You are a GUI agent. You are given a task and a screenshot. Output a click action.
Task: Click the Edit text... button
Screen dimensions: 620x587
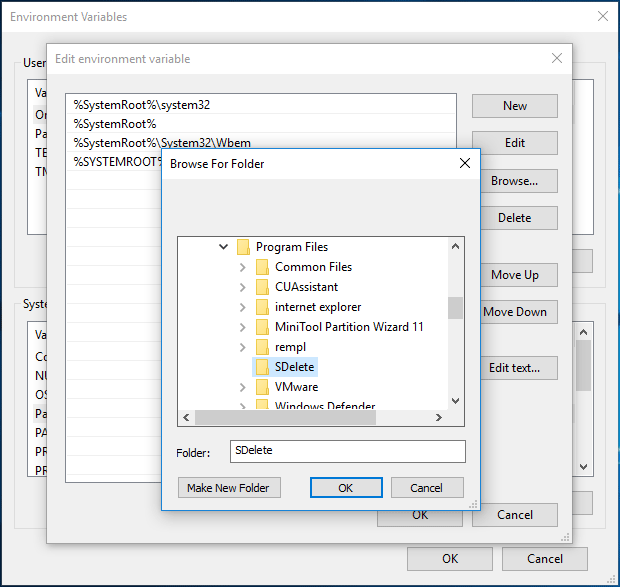518,368
